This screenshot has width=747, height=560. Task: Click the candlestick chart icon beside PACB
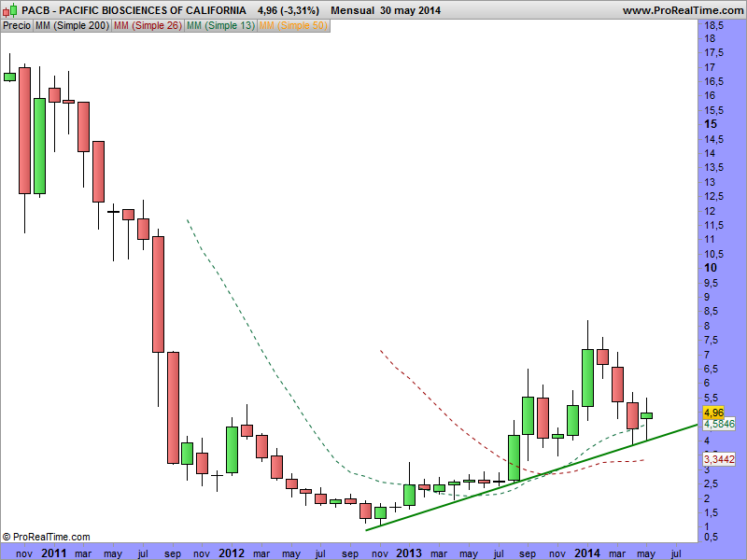pos(10,10)
